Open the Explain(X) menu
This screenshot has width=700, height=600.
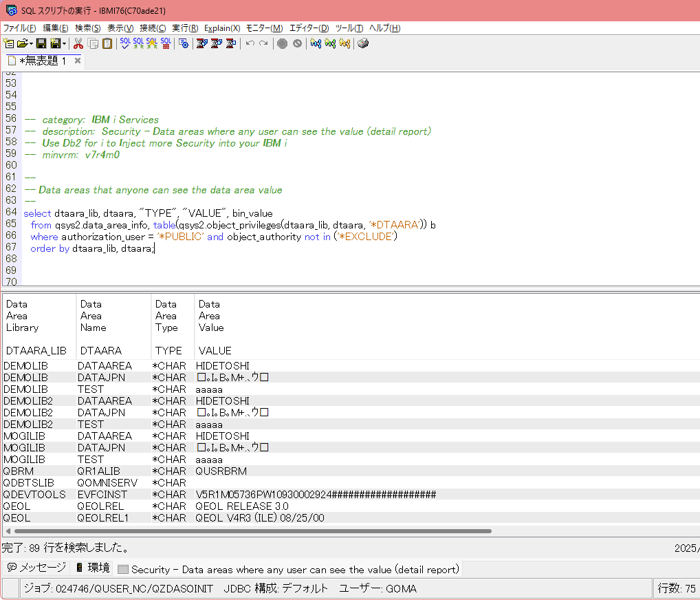click(x=222, y=28)
